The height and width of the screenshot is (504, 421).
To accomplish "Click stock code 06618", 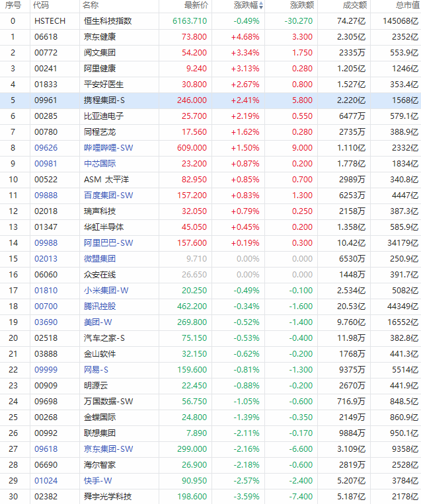I will [46, 37].
